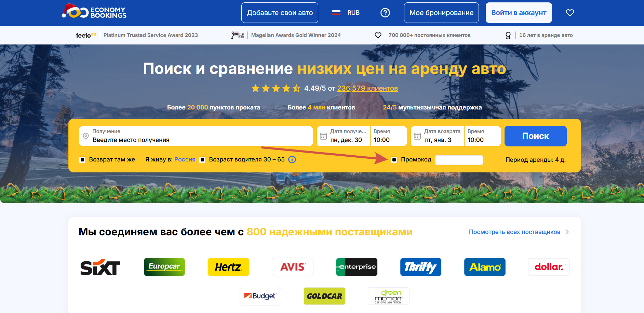This screenshot has width=644, height=313.
Task: Toggle 'Возврат там же' checkbox
Action: pyautogui.click(x=82, y=160)
